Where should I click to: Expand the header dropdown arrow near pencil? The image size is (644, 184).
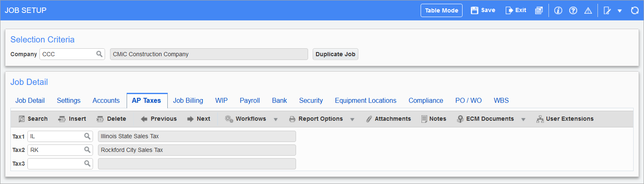click(620, 11)
